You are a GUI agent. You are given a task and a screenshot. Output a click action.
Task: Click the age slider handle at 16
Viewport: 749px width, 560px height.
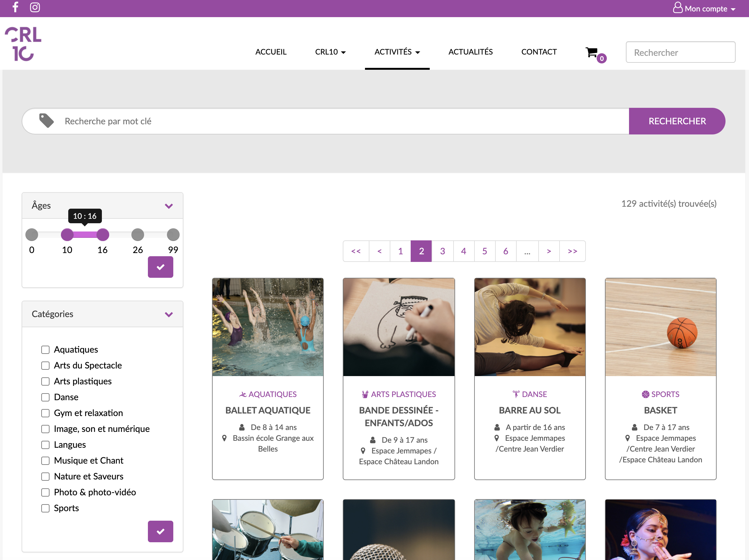coord(103,234)
